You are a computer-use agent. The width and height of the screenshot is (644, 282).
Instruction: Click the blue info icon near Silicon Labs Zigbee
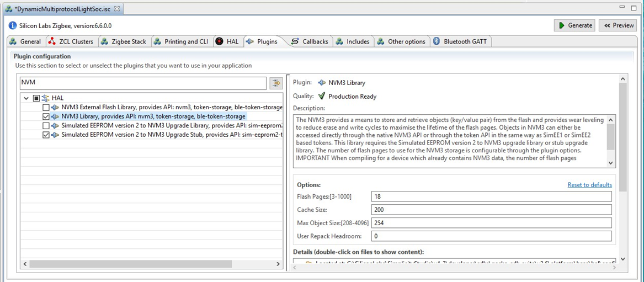pos(13,25)
